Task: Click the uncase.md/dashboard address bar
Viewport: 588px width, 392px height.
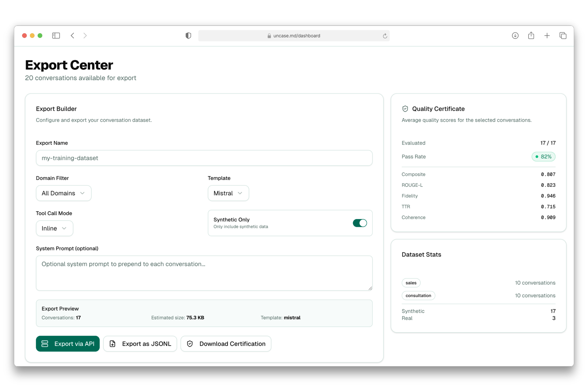Action: 294,36
